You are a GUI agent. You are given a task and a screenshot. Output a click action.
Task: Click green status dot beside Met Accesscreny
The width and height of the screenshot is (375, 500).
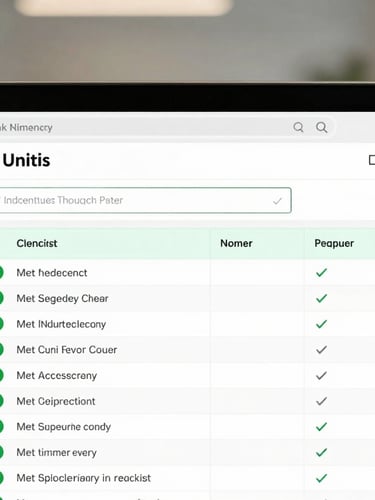[x=1, y=376]
